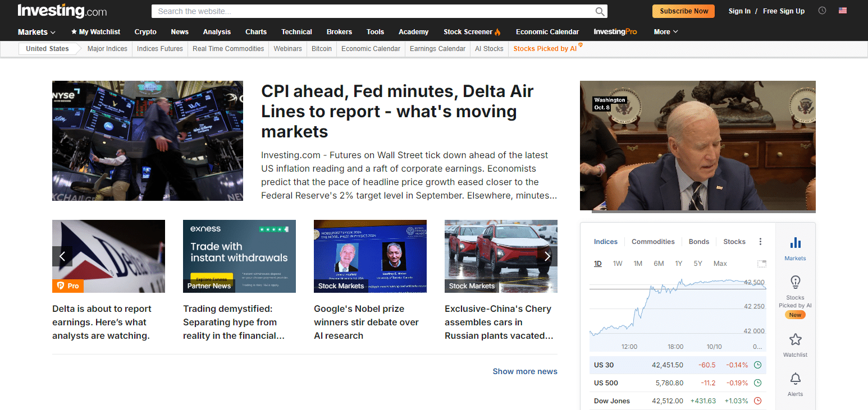This screenshot has height=410, width=868.
Task: Switch the chart range to 5Y
Action: tap(698, 264)
